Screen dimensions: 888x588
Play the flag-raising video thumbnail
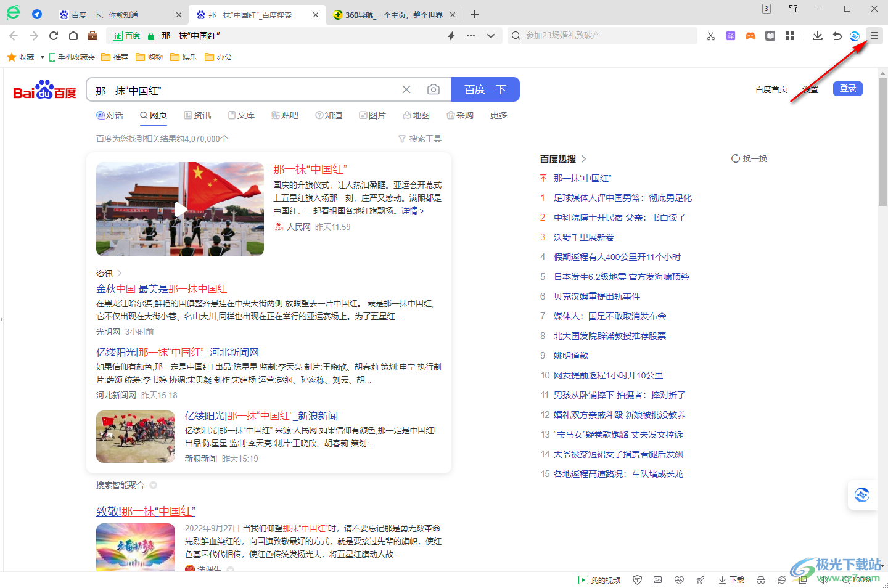tap(180, 209)
